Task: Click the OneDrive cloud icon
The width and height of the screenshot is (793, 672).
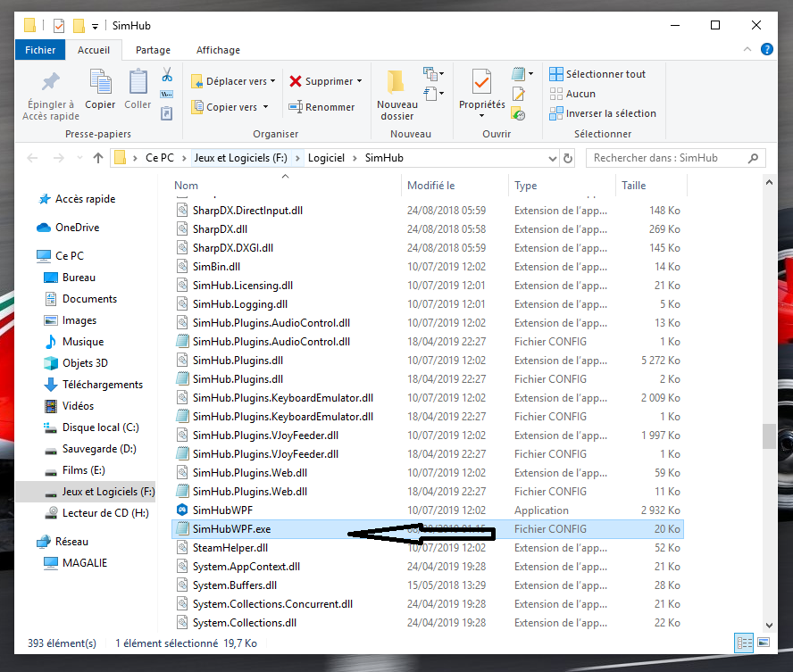Action: (x=44, y=228)
